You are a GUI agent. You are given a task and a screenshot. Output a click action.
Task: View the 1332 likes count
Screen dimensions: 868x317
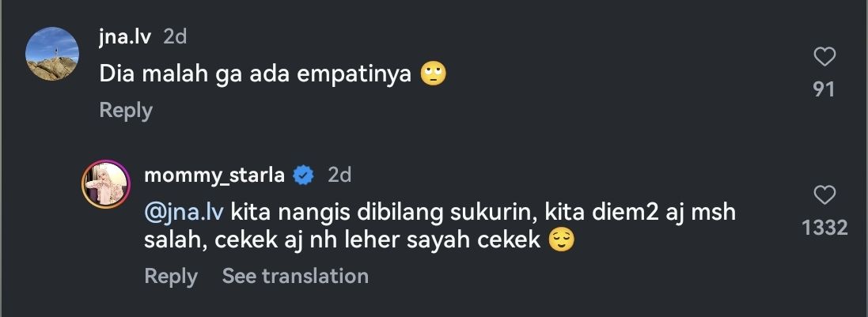pyautogui.click(x=824, y=228)
